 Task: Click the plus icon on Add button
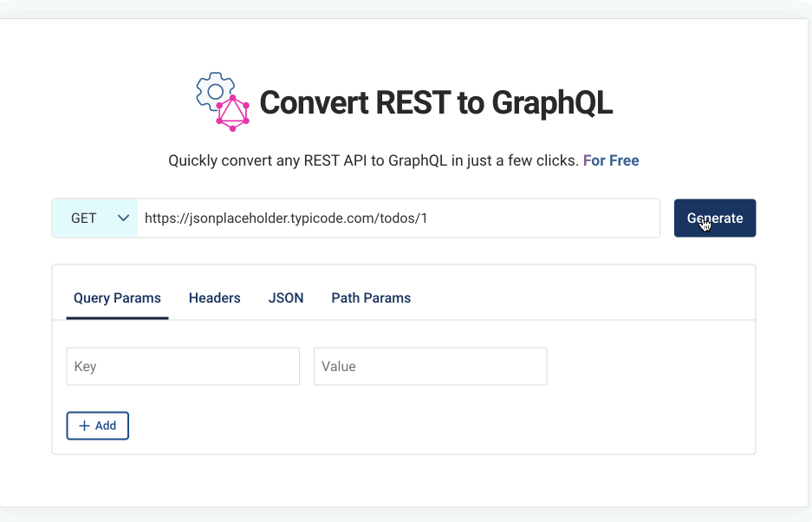[84, 426]
